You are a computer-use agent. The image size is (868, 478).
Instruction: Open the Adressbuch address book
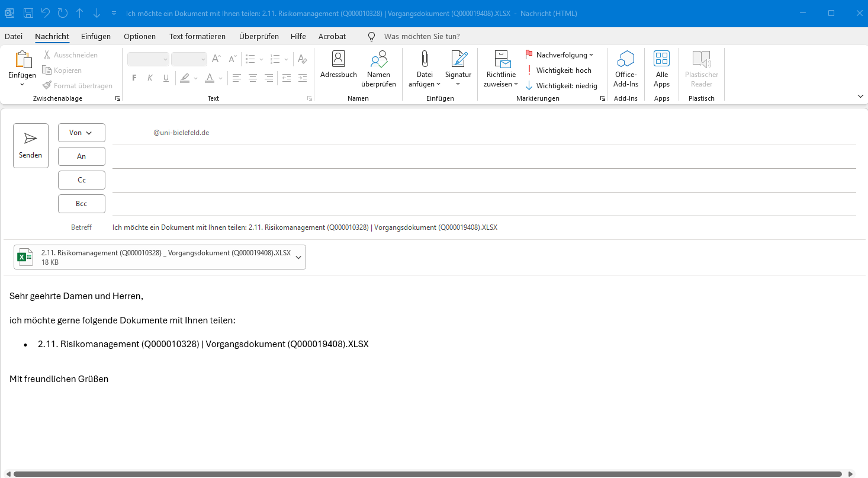tap(338, 59)
